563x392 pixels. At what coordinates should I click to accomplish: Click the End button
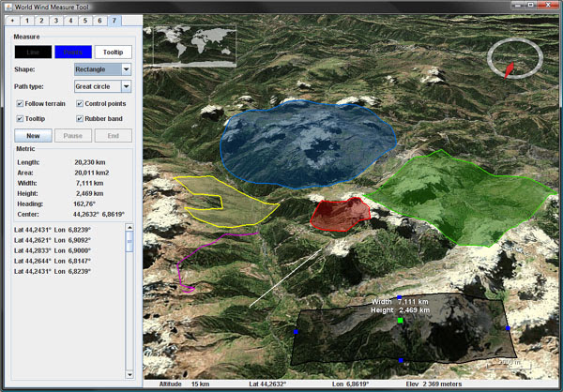point(114,136)
